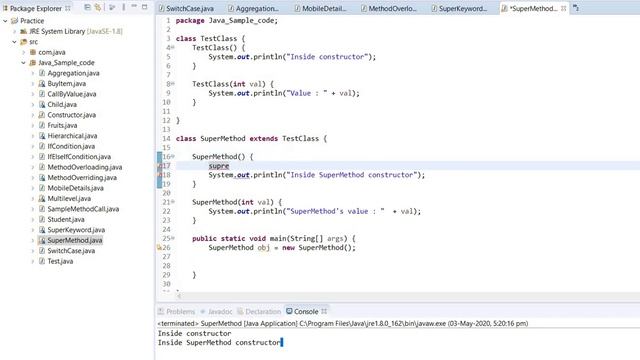Expand the com.java package node
The width and height of the screenshot is (640, 360).
click(x=23, y=52)
